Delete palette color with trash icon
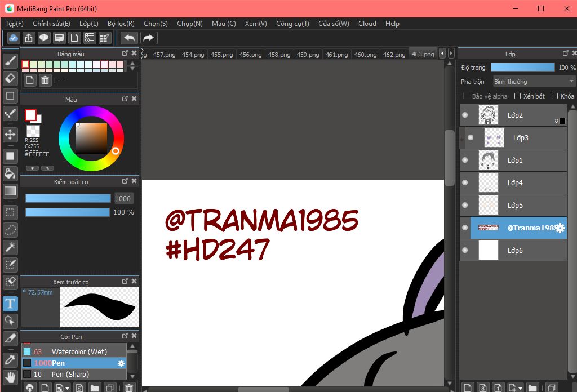This screenshot has width=577, height=392. tap(45, 80)
